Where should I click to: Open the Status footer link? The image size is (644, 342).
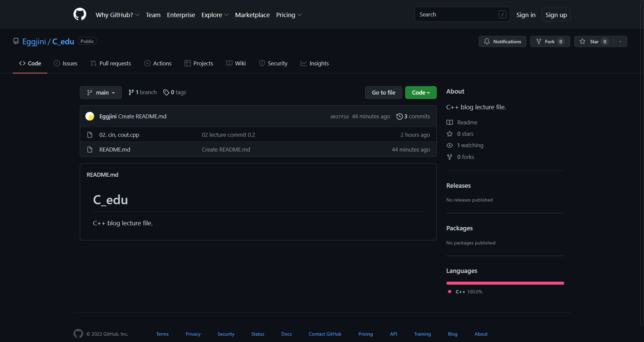point(258,334)
